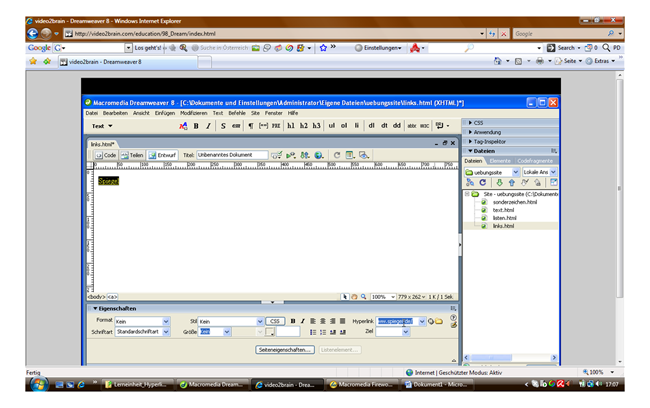
Task: Click the Connect to remote host icon
Action: point(470,182)
